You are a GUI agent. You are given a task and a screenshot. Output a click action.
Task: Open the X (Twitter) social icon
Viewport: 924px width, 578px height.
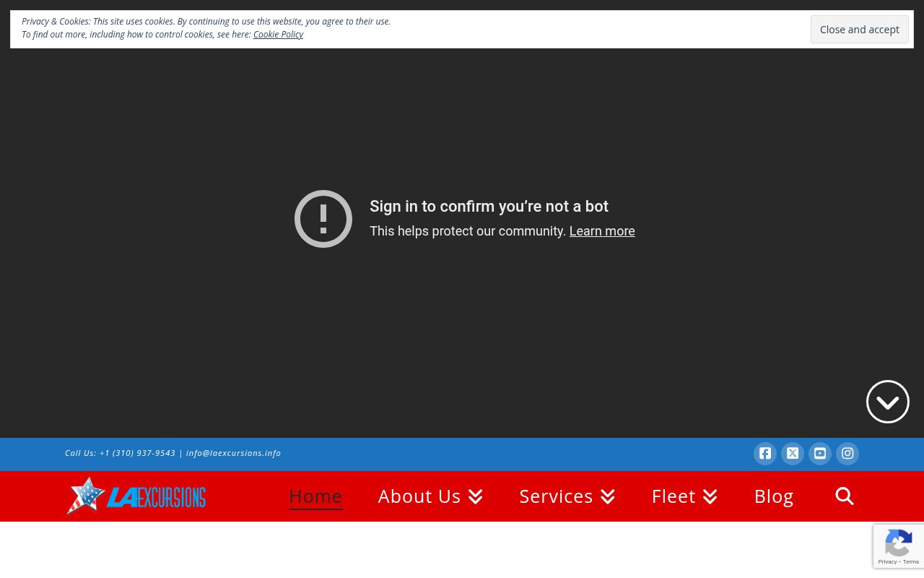[793, 454]
